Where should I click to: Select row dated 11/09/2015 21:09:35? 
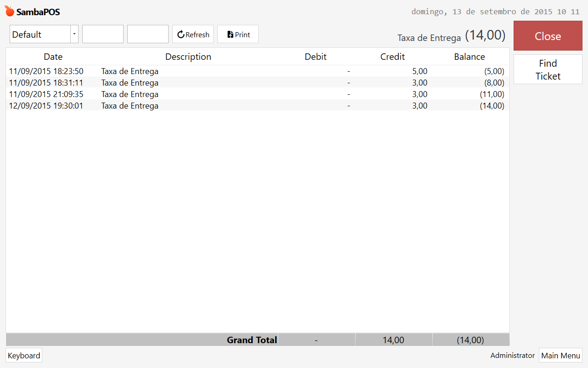point(258,94)
